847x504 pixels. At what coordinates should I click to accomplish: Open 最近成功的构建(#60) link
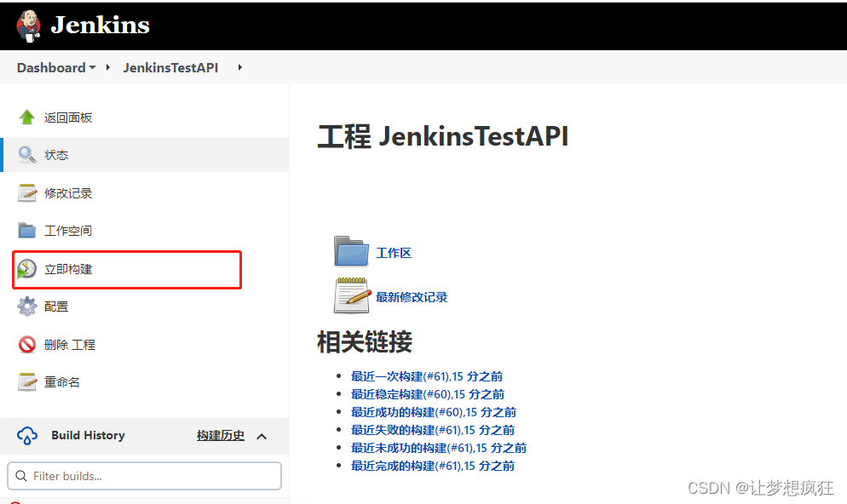[x=434, y=412]
